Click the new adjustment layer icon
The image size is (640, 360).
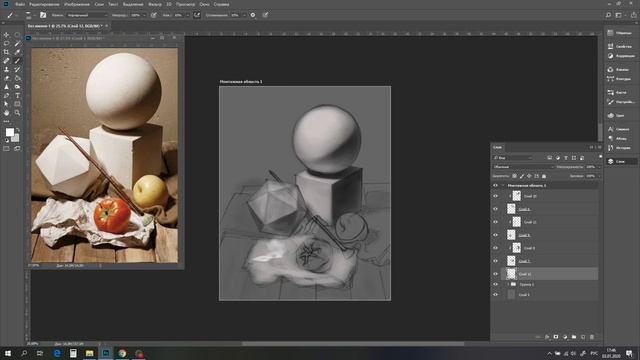point(565,337)
